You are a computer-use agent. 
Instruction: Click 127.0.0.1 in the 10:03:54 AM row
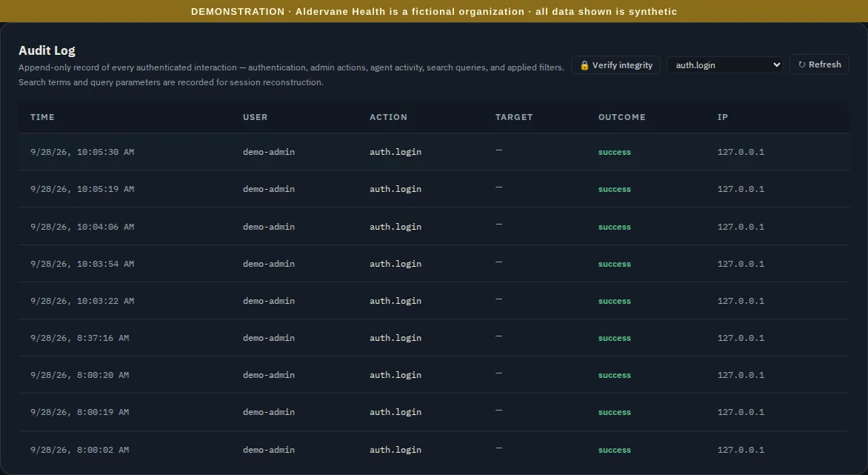[x=741, y=264]
